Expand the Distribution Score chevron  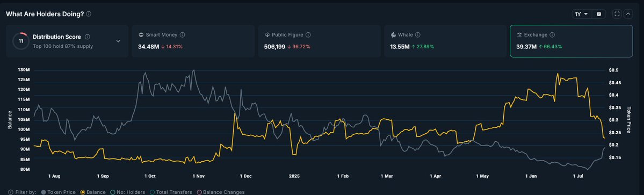[x=118, y=41]
